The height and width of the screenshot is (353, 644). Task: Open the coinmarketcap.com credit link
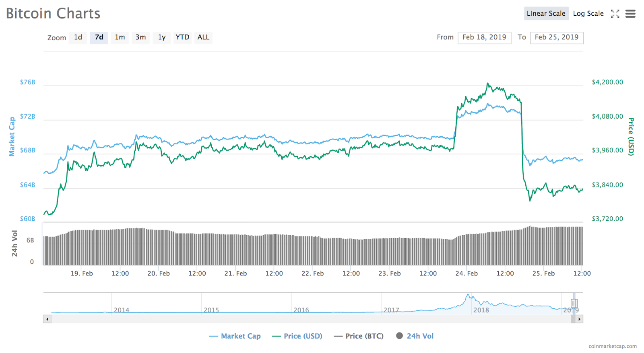tap(613, 346)
